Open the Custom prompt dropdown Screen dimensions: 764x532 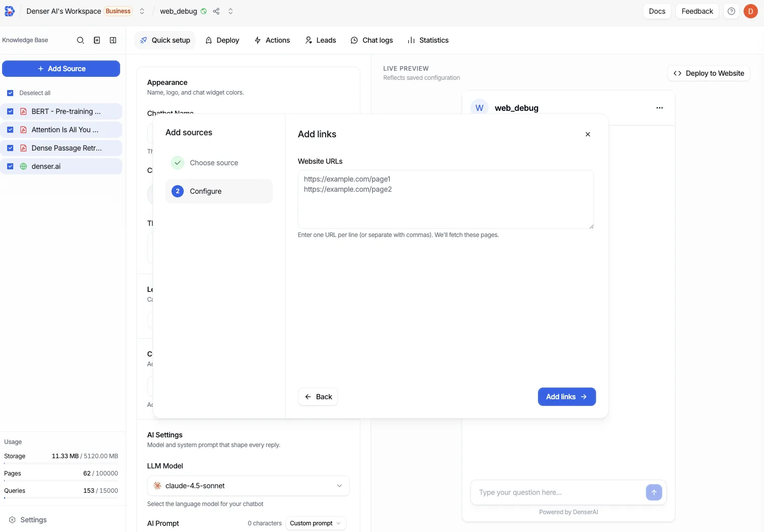coord(316,523)
